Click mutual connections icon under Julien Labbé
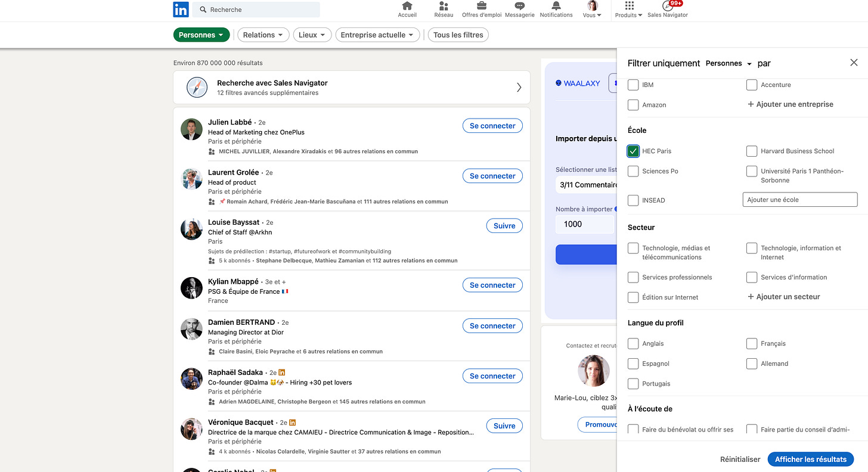Screen dimensions: 868x472 pos(212,151)
